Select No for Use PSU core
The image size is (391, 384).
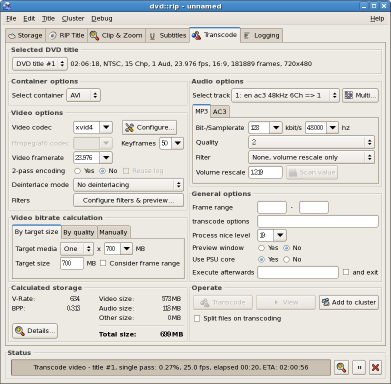point(286,259)
